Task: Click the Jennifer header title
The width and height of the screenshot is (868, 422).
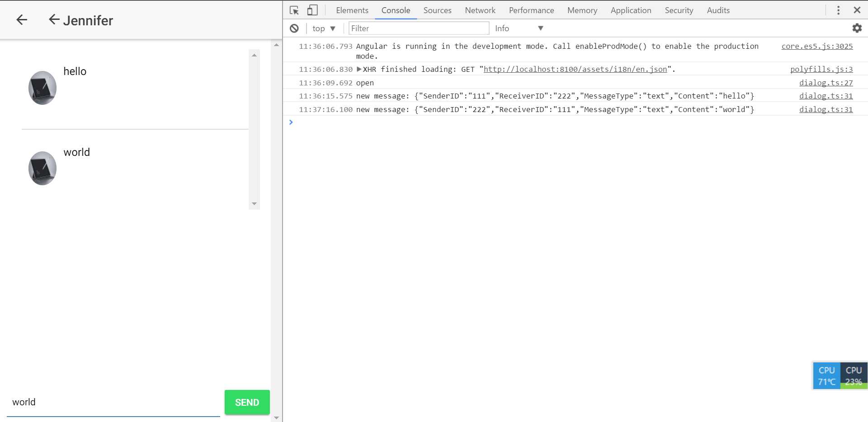Action: coord(88,20)
